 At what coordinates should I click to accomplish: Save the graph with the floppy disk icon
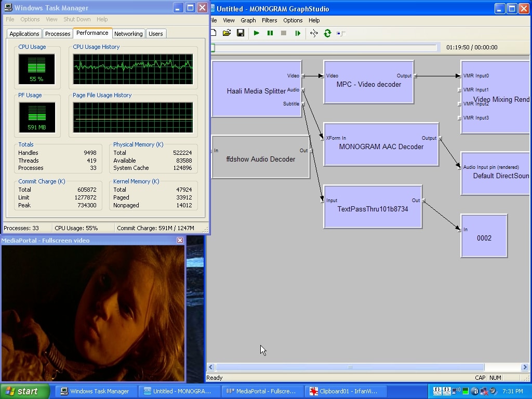[x=241, y=33]
